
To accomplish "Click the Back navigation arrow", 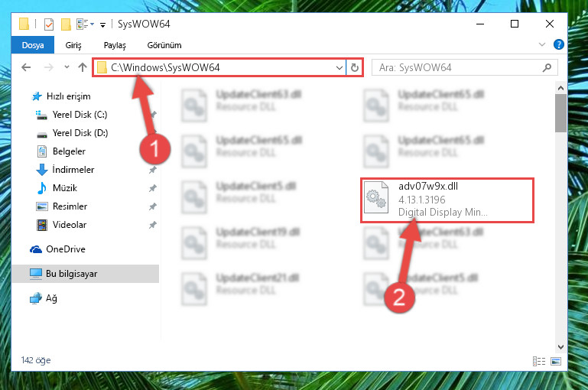I will tap(26, 67).
